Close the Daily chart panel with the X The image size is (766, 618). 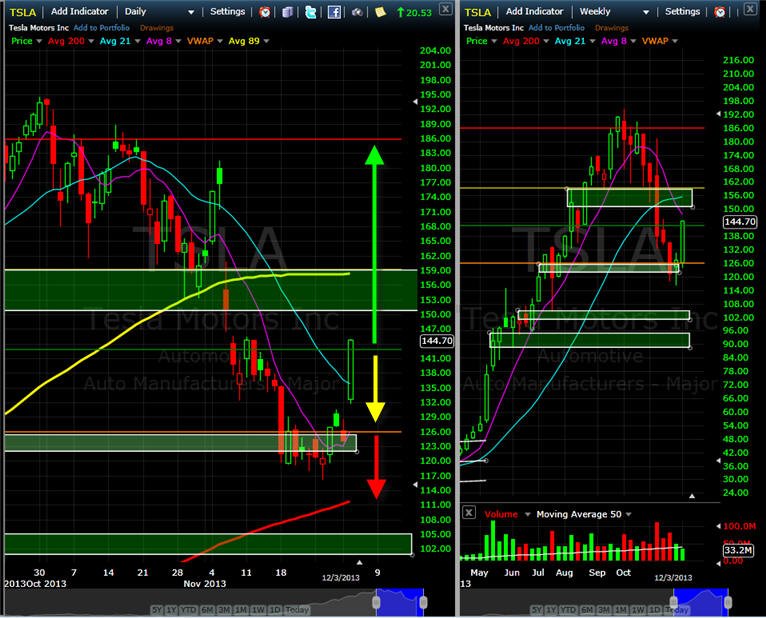point(446,9)
